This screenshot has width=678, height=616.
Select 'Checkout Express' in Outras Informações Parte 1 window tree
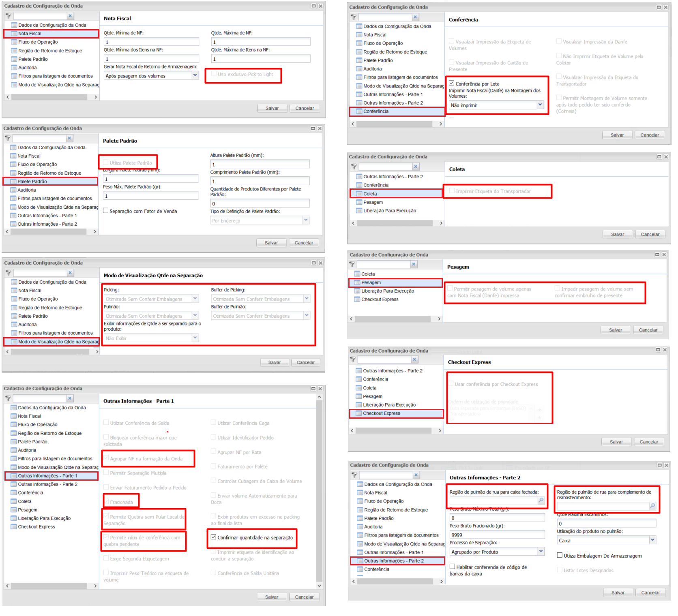point(36,527)
